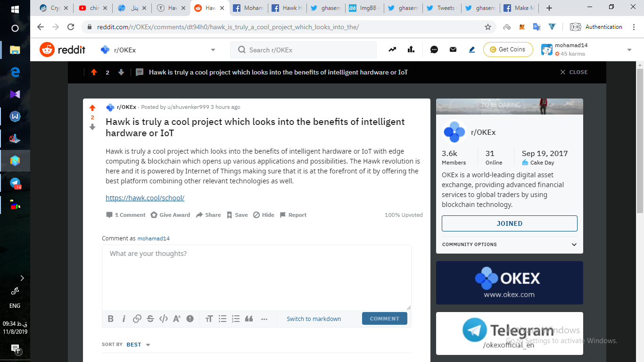Save the post using the Save bookmark
Viewport: 644px width, 362px height.
pyautogui.click(x=237, y=215)
